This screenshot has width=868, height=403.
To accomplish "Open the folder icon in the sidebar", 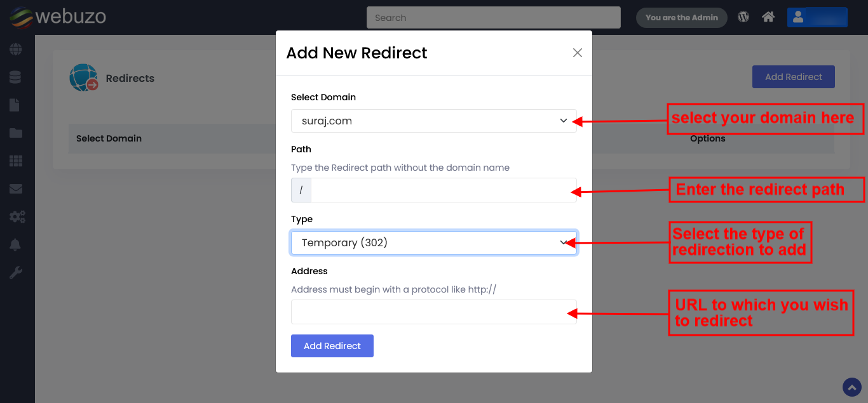I will (15, 133).
